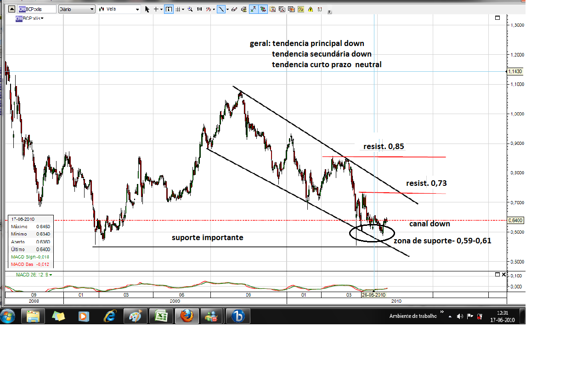Reset zoom with the 1:1 icon
This screenshot has height=368, width=588.
[199, 9]
